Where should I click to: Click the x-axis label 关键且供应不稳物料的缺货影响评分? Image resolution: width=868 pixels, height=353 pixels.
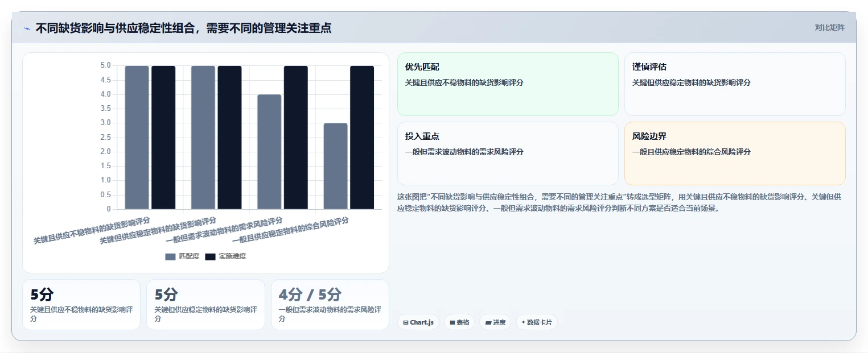point(92,230)
